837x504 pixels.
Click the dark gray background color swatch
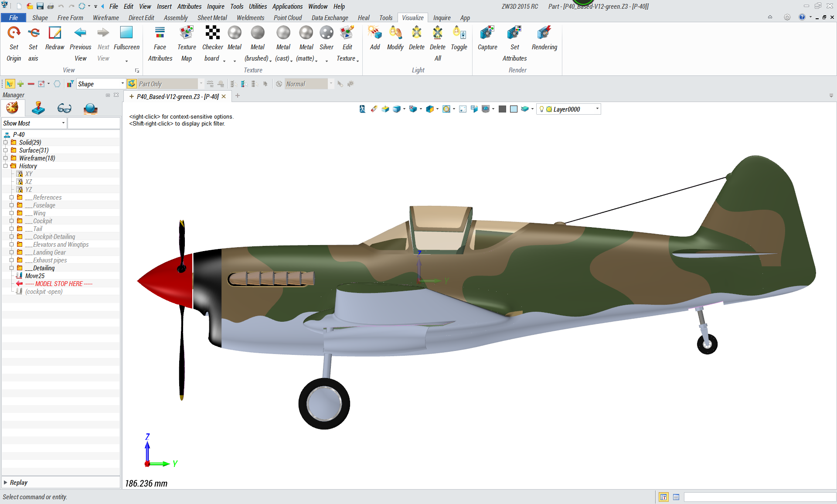coord(502,109)
